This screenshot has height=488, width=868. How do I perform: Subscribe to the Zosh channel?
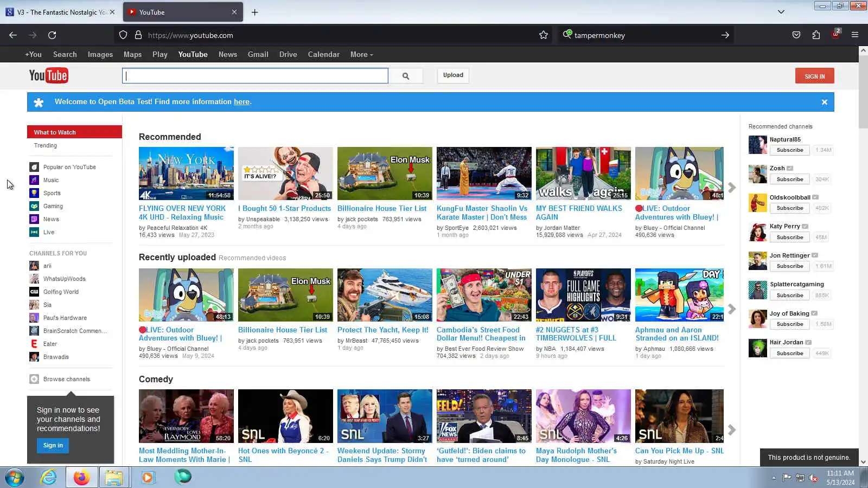tap(789, 179)
